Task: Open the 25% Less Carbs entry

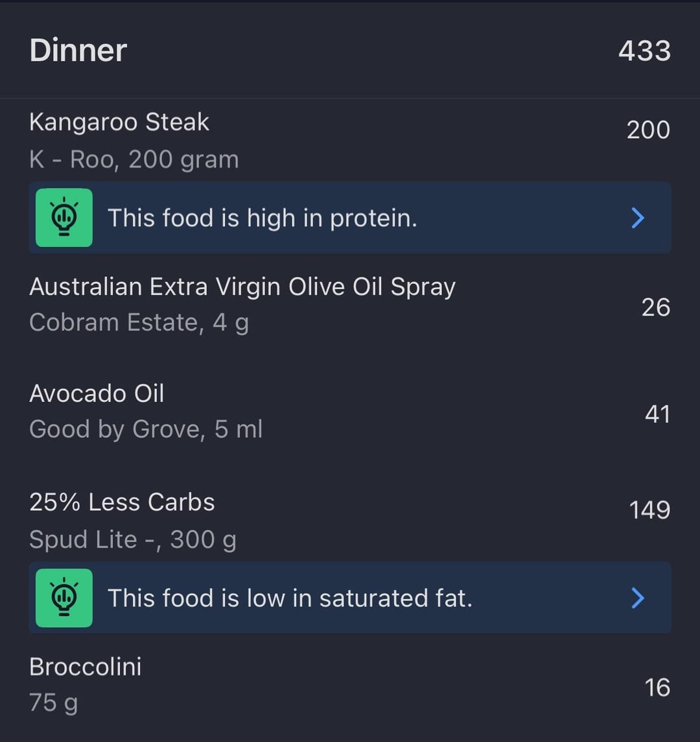Action: 122,502
